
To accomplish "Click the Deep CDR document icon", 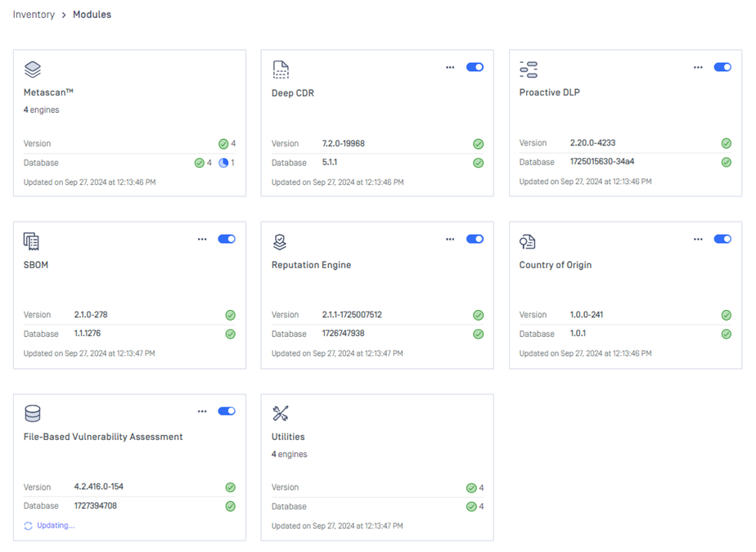I will tap(281, 70).
